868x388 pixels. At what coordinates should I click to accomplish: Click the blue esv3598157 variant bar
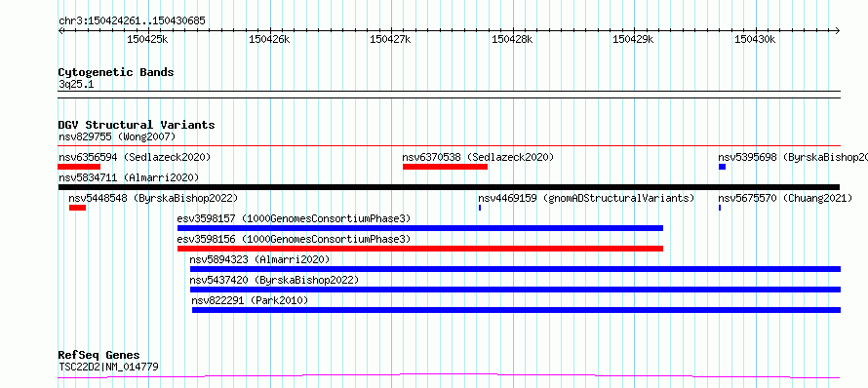420,228
